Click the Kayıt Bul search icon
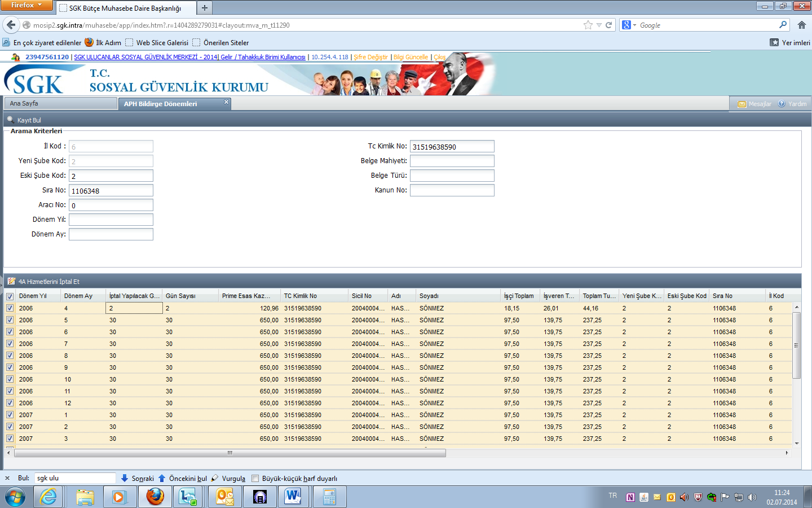This screenshot has height=508, width=812. pyautogui.click(x=10, y=120)
